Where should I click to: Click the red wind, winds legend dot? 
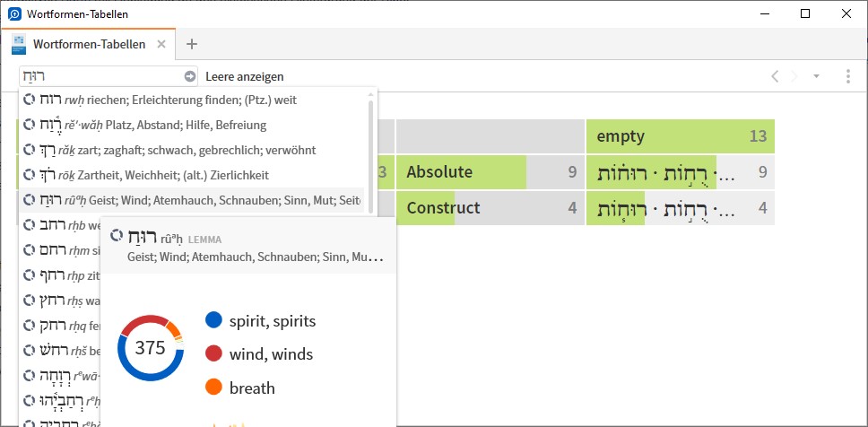(x=213, y=353)
